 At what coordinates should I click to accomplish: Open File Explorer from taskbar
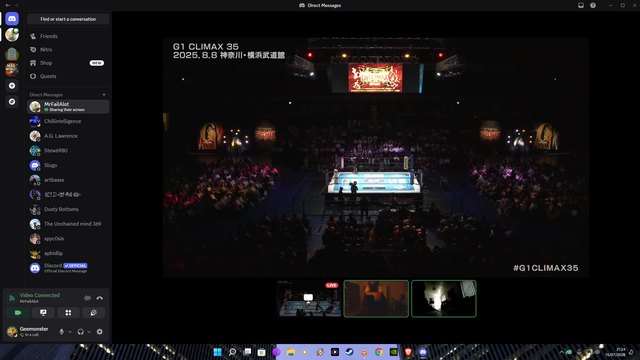pos(291,352)
